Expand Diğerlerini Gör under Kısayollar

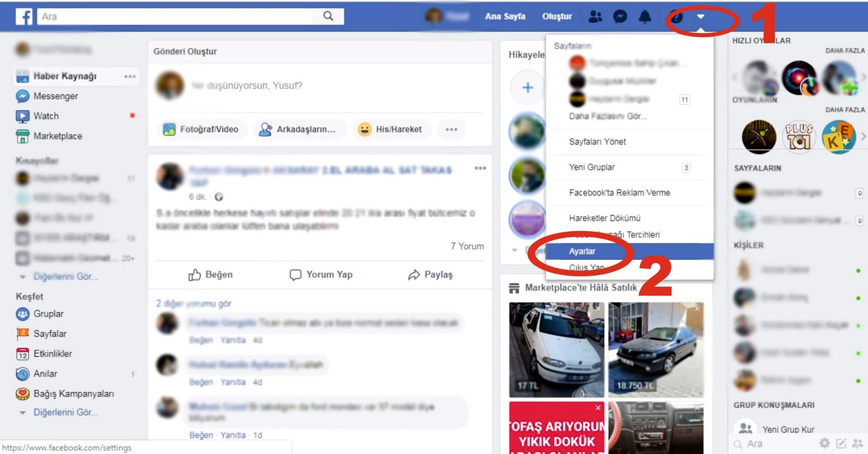[x=65, y=276]
